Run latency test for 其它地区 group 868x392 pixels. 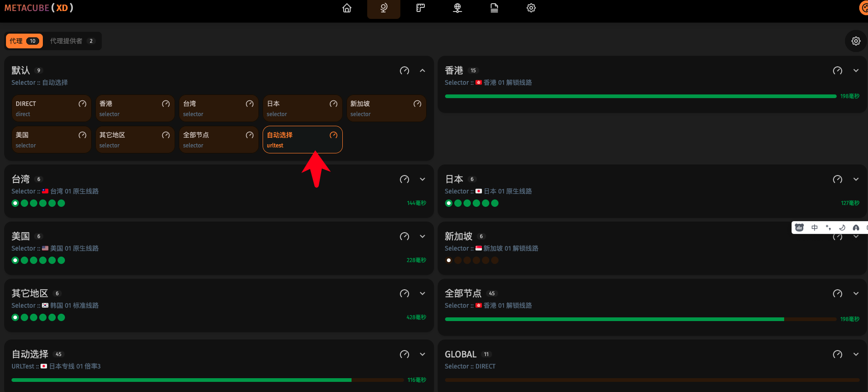click(x=405, y=293)
